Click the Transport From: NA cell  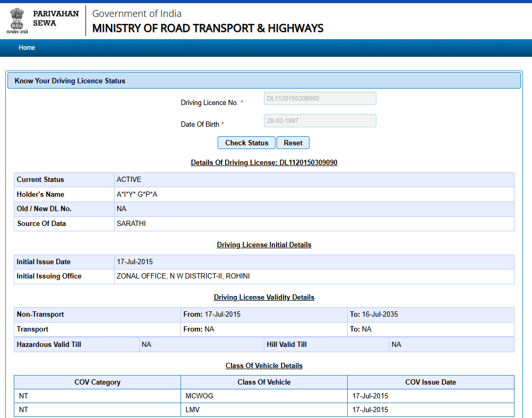(264, 329)
